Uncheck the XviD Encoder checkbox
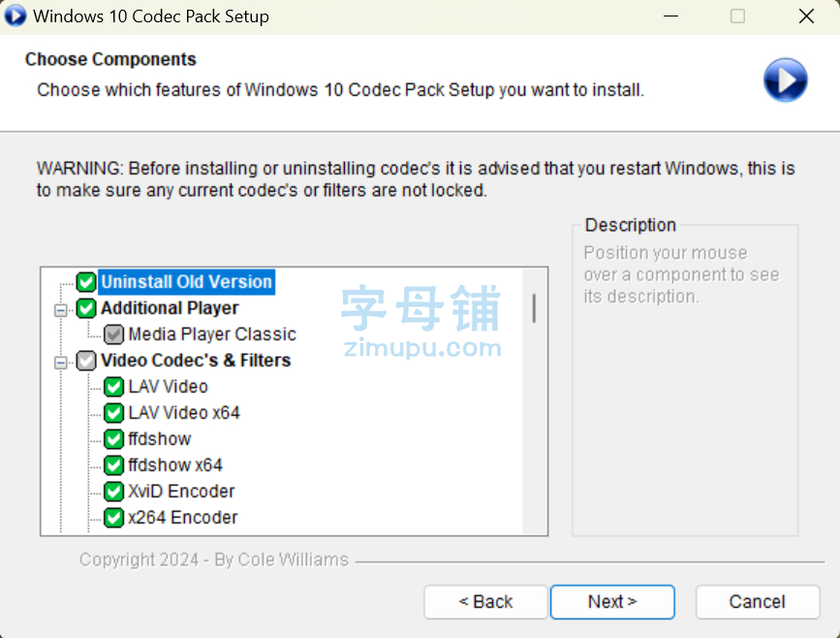This screenshot has height=638, width=840. click(x=113, y=492)
